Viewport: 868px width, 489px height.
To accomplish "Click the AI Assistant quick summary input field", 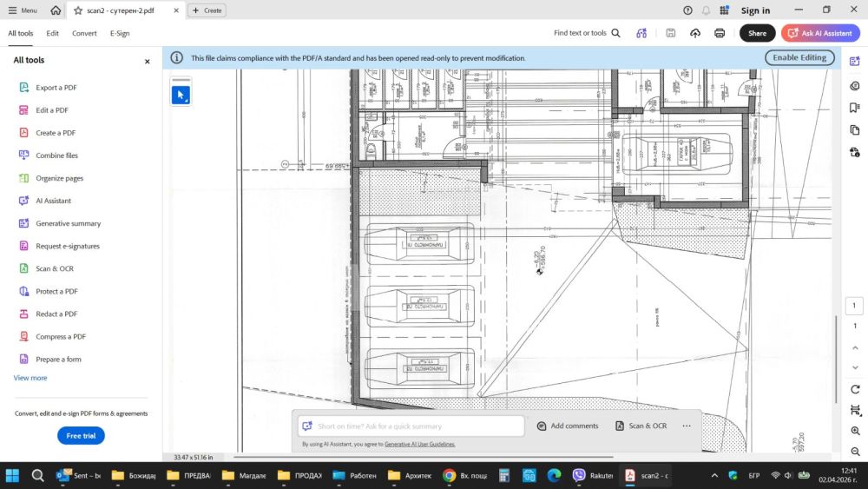I will point(411,426).
